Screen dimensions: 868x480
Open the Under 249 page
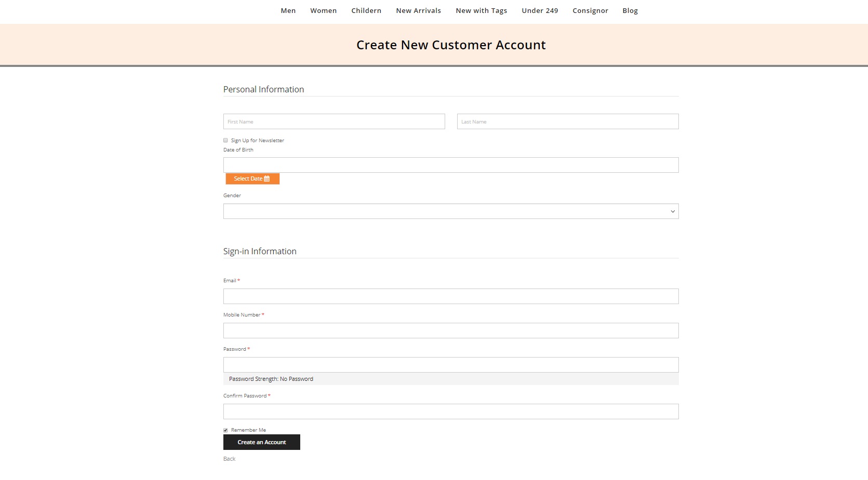[x=540, y=10]
